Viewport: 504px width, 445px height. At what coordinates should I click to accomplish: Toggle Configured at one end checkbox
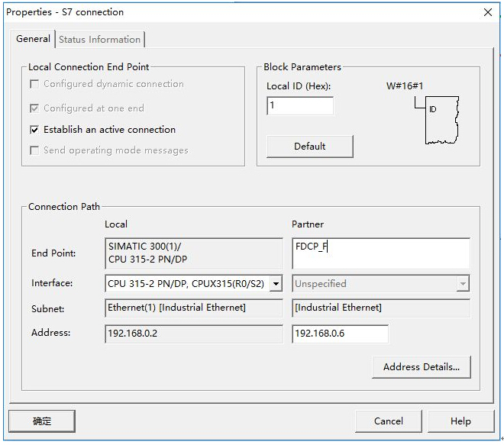[34, 108]
